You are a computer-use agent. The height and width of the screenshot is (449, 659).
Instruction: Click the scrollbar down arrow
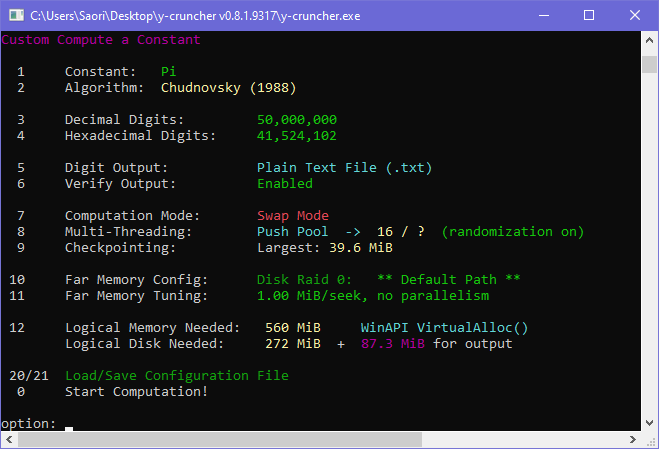tap(650, 440)
